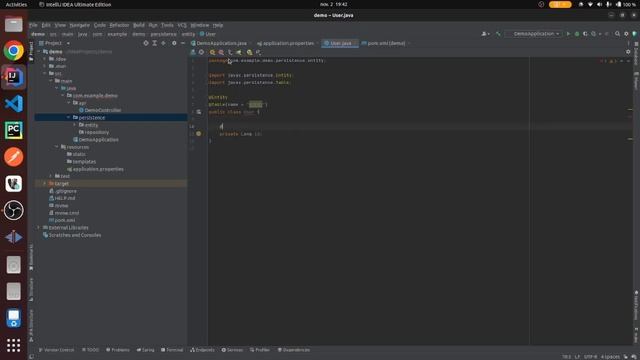The width and height of the screenshot is (640, 360).
Task: Start debugging with the green bug icon
Action: click(x=577, y=34)
